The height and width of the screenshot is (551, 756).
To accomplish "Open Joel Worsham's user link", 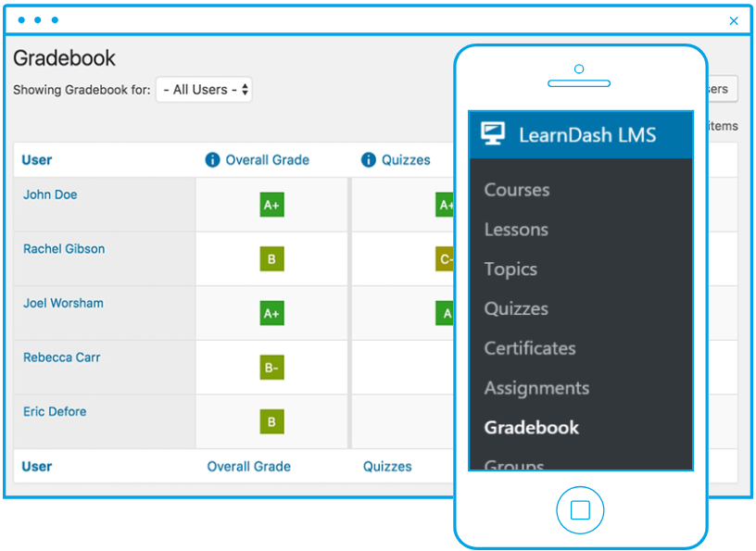I will (63, 303).
